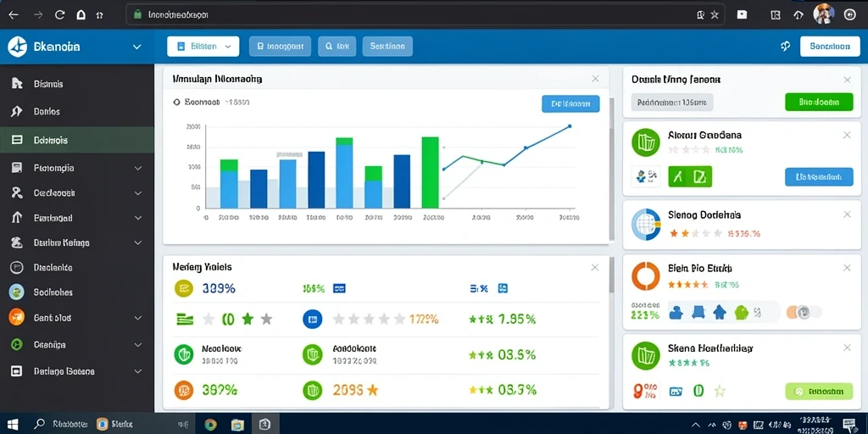Click the blue globe circle card icon

pyautogui.click(x=645, y=225)
